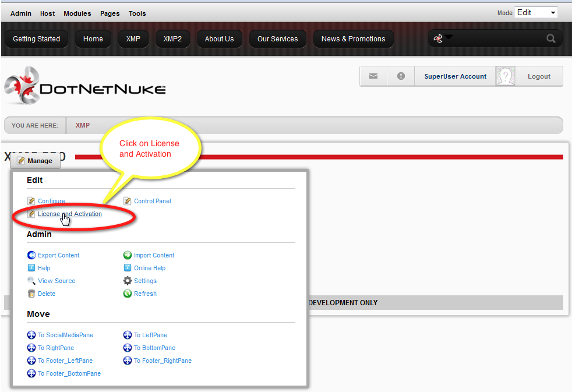This screenshot has height=392, width=572.
Task: Click the To SocialMediaPane move icon
Action: (x=31, y=335)
